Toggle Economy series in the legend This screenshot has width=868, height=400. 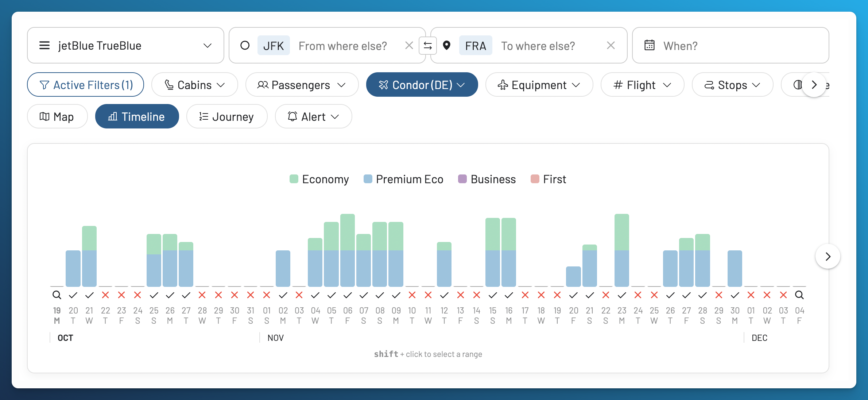pyautogui.click(x=319, y=179)
